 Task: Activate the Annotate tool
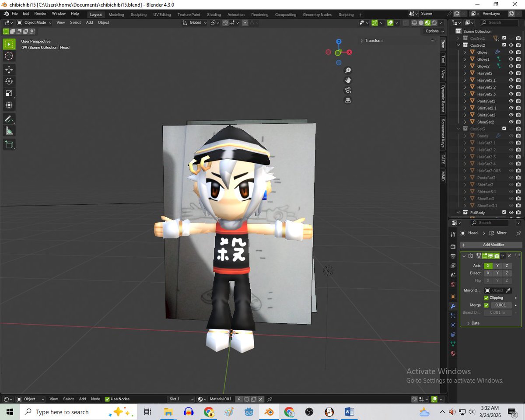(x=9, y=119)
